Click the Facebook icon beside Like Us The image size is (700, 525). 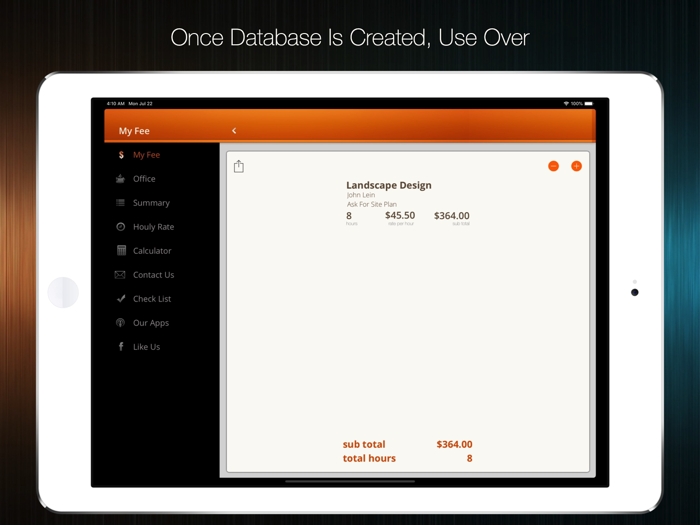(x=121, y=346)
